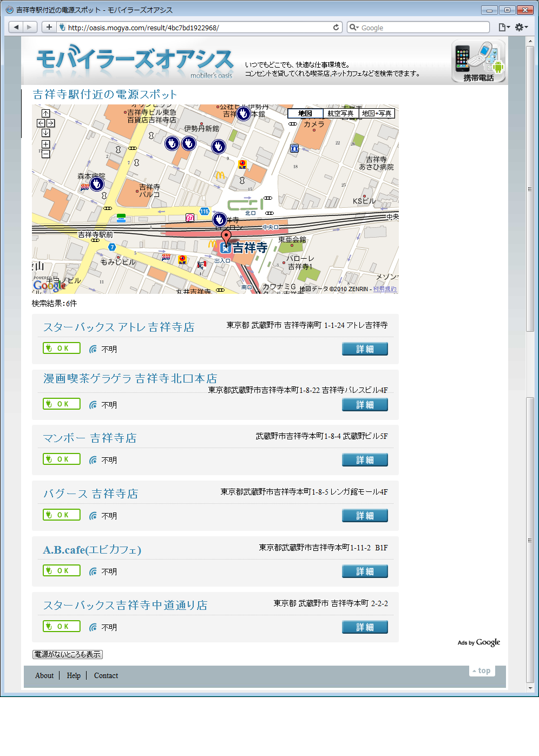Click the oasis.mogya.com address field
Viewport: 539px width, 756px height.
198,28
